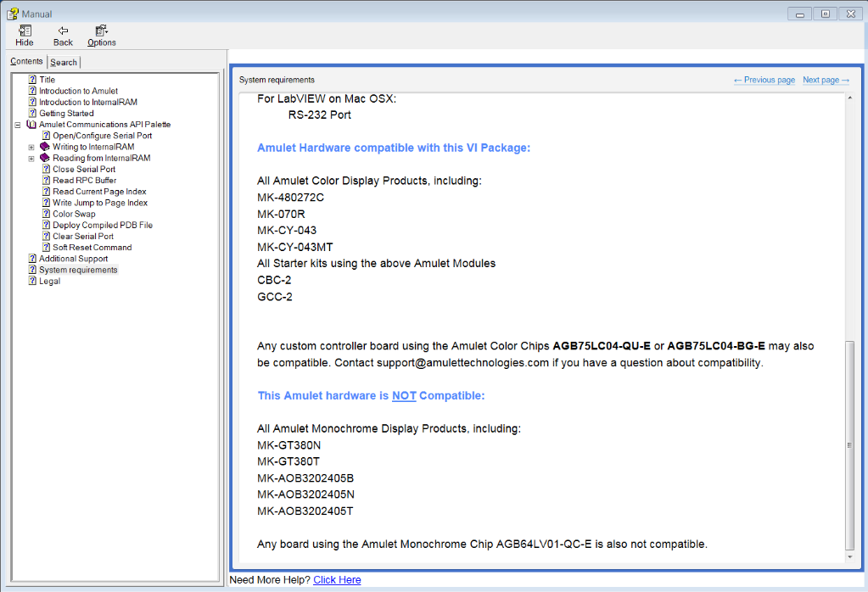This screenshot has height=592, width=868.
Task: Click the content scrollbar up arrow
Action: (849, 98)
